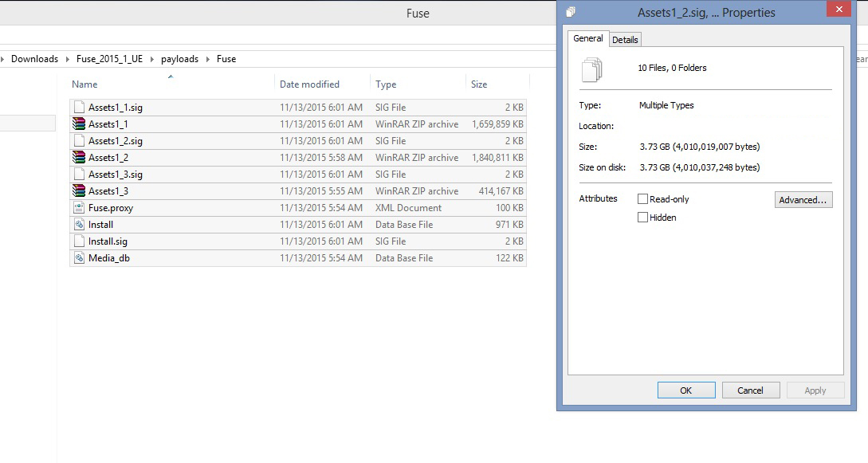Click the 10 Files, 0 Folders text
Screen dimensions: 868x463
[672, 68]
